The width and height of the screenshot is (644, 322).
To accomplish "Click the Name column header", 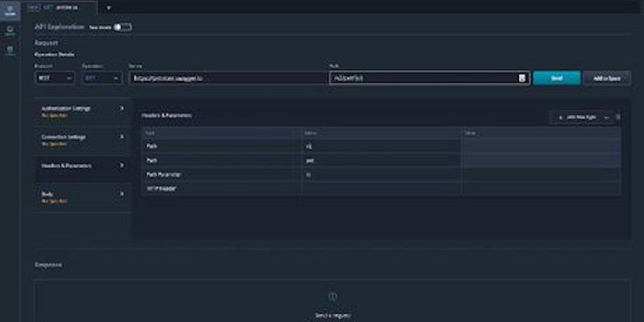I will point(381,133).
